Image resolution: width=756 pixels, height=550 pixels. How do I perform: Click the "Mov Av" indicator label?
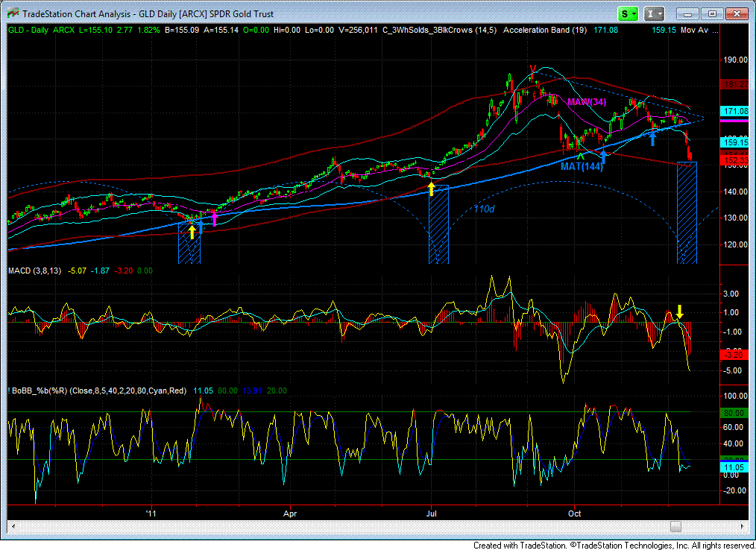694,30
